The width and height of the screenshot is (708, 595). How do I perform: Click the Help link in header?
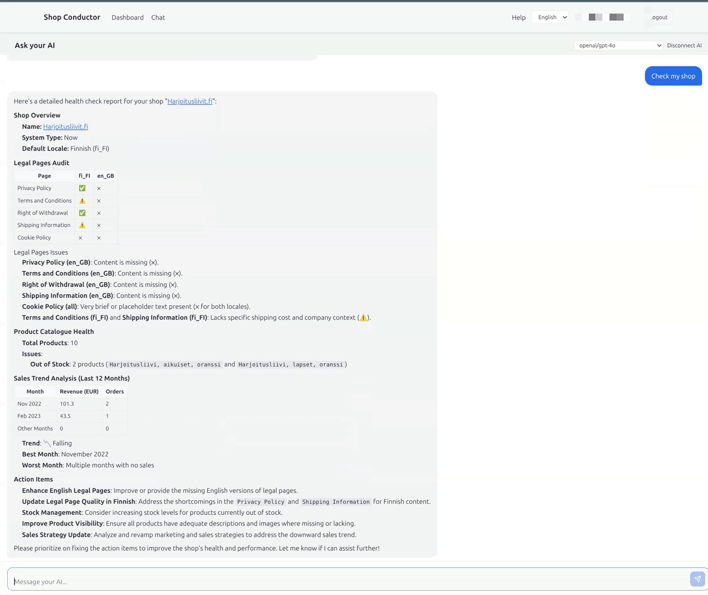pos(518,18)
